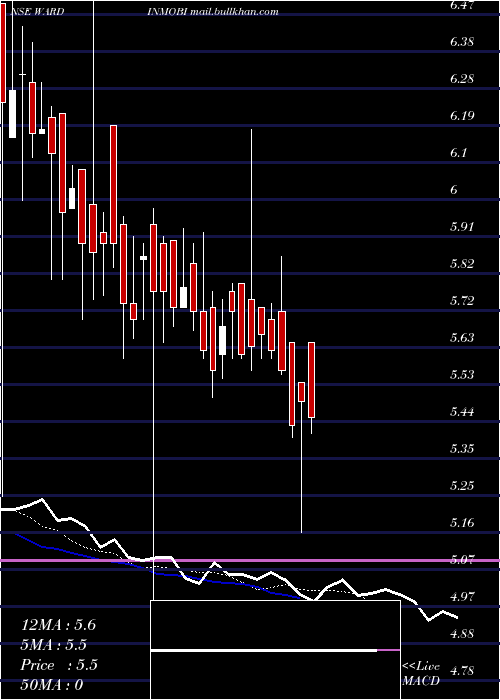Click the 5.91 price axis label

coord(462,227)
